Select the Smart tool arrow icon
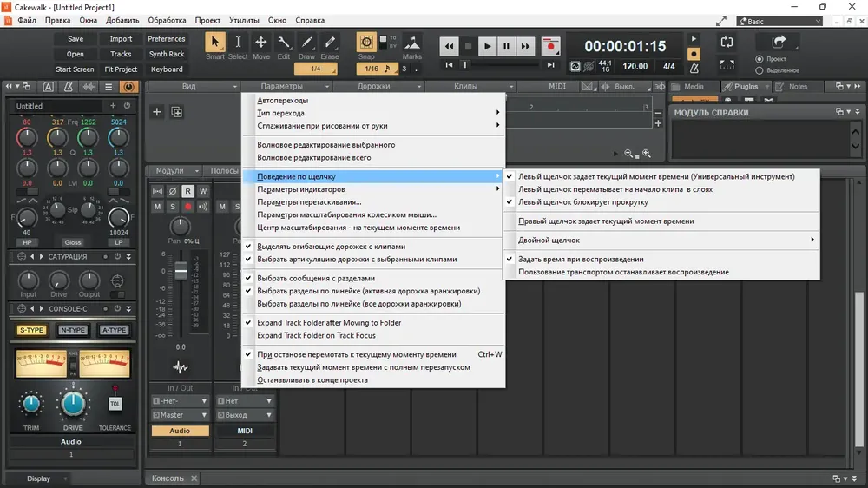This screenshot has width=868, height=488. (214, 42)
